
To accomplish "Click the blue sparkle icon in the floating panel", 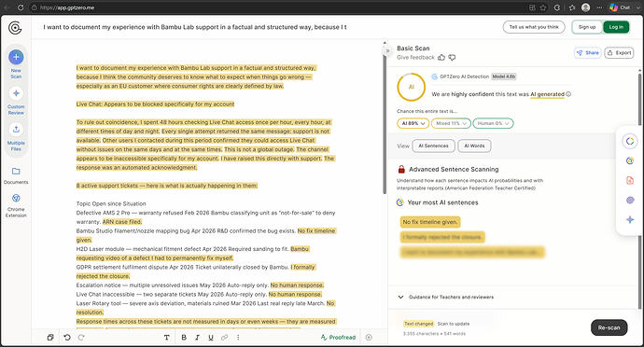I will [x=630, y=220].
